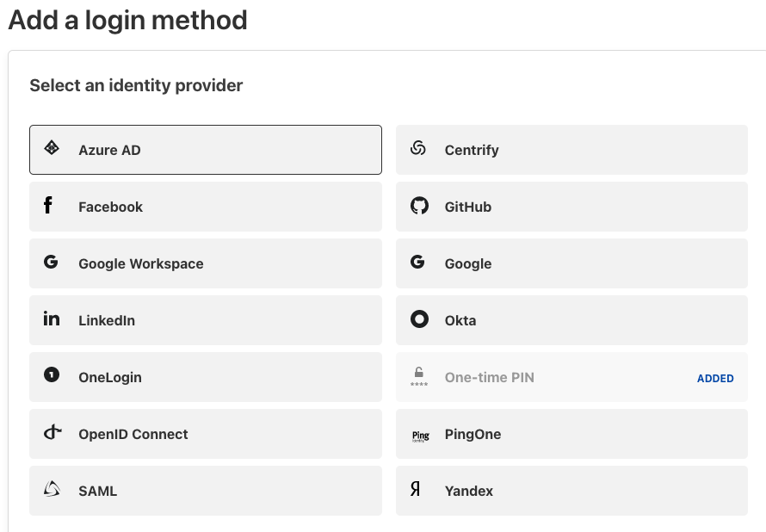Click the OneLogin circle icon

point(52,375)
